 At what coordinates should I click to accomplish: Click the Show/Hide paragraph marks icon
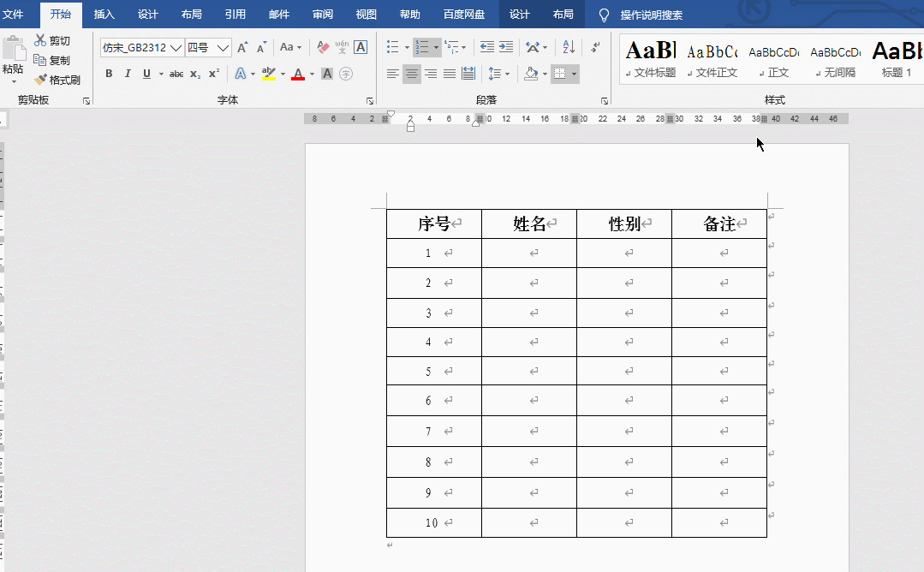[596, 47]
